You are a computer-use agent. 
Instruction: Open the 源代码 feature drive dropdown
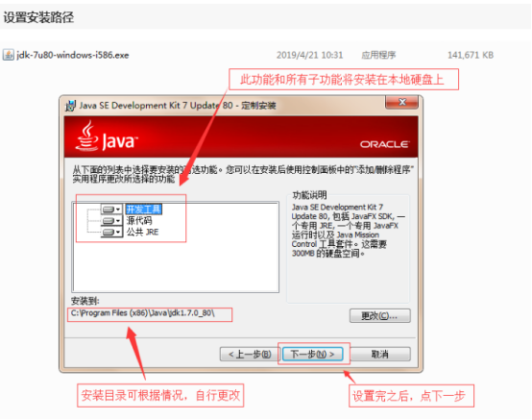click(111, 221)
